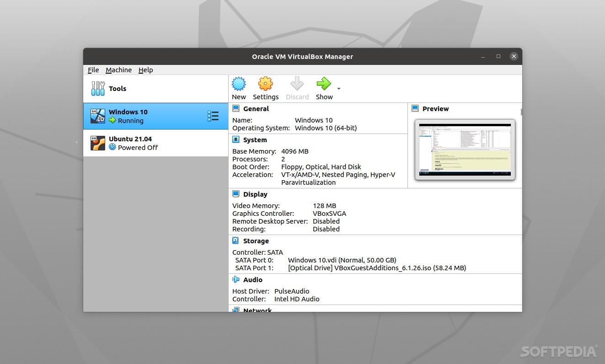Click the General section monitor icon
The height and width of the screenshot is (364, 605).
tap(236, 108)
